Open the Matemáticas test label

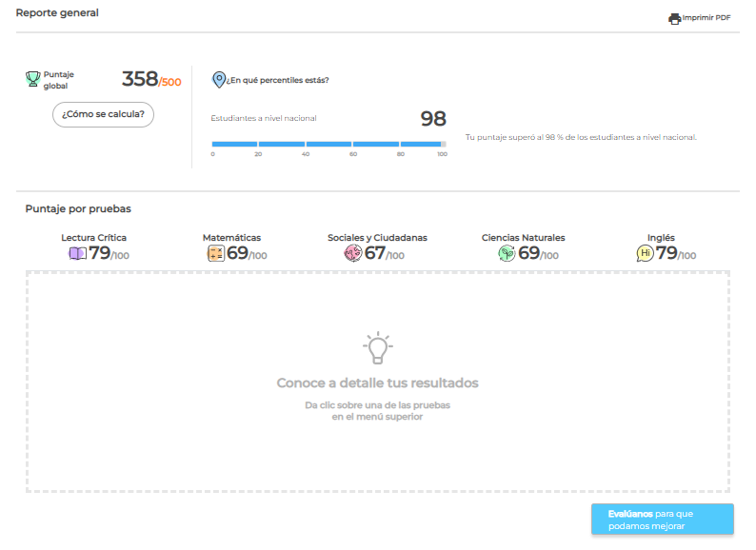tap(231, 238)
